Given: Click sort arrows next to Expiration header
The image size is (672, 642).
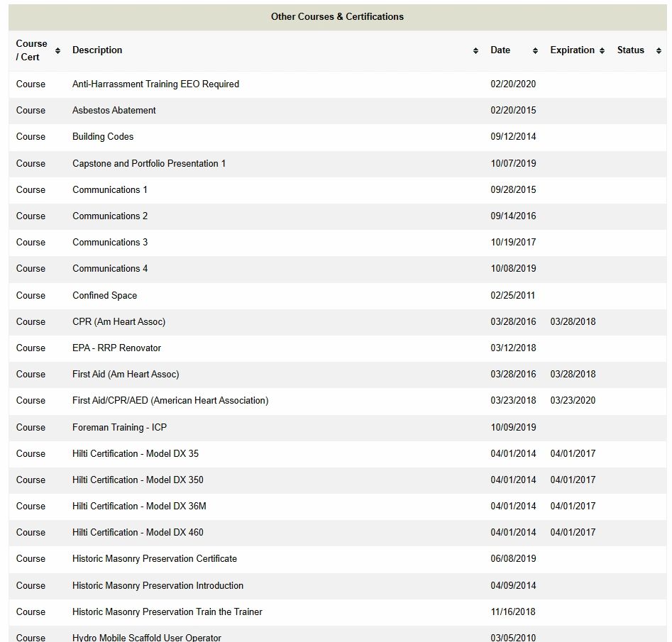Looking at the screenshot, I should click(x=602, y=50).
